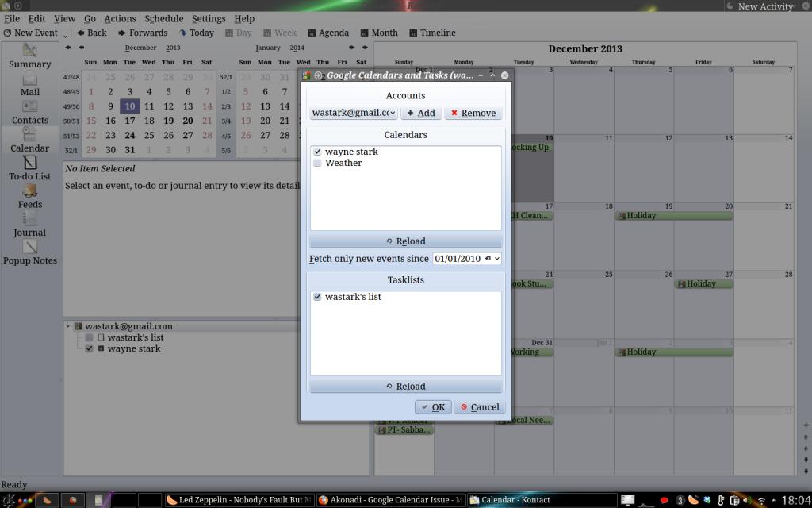812x508 pixels.
Task: Open the Feeds section
Action: point(30,196)
